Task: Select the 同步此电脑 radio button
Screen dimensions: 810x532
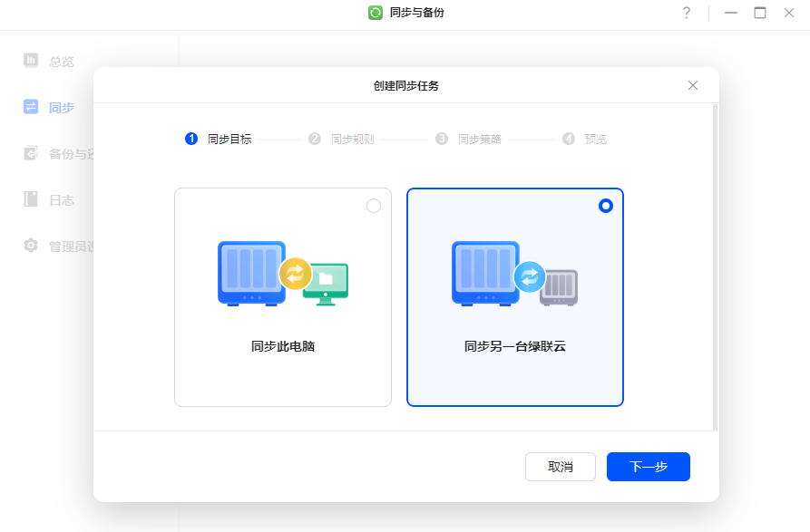Action: point(374,206)
